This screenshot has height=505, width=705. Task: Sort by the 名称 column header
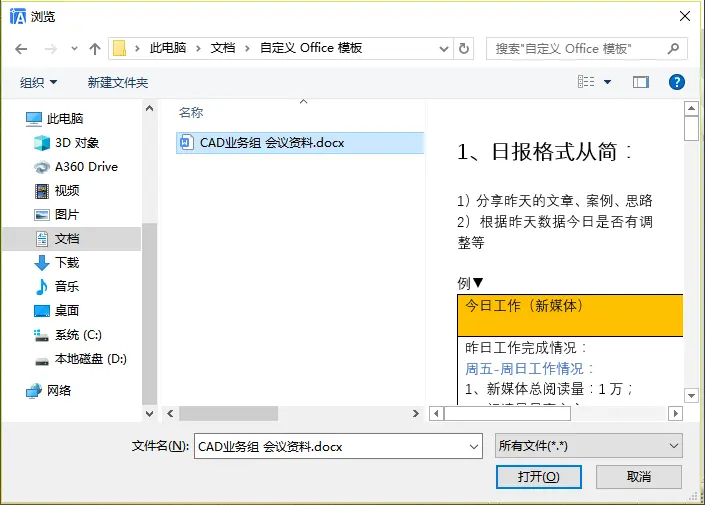pyautogui.click(x=191, y=112)
